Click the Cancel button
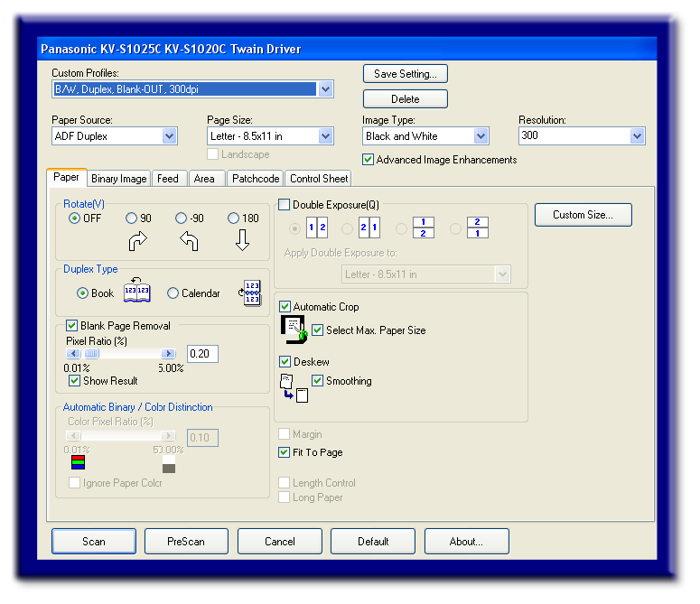 pyautogui.click(x=280, y=542)
